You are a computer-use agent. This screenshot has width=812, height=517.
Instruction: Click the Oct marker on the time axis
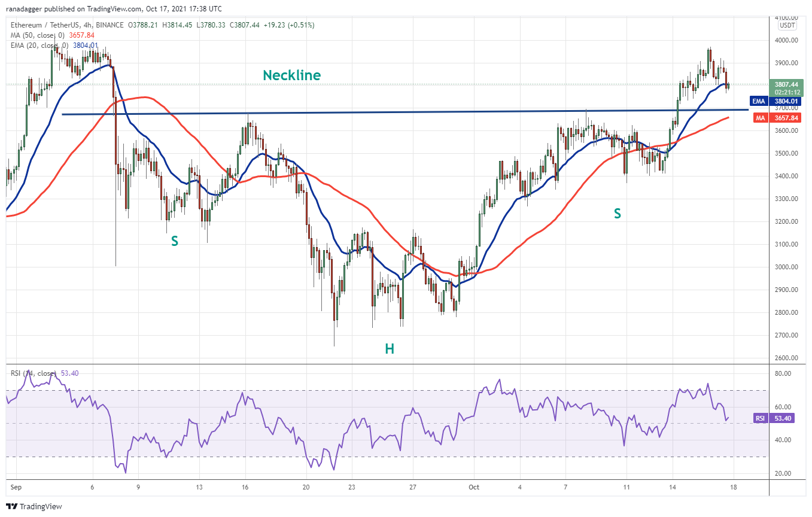tap(475, 487)
